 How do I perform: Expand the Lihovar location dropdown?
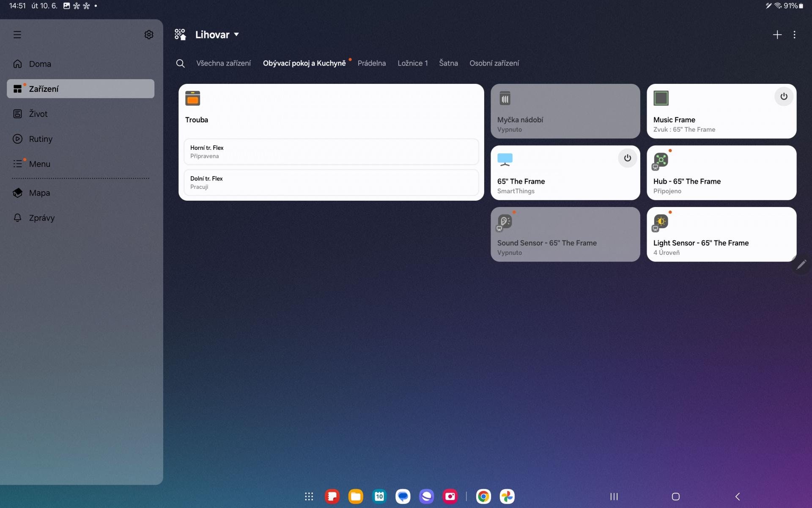tap(217, 35)
